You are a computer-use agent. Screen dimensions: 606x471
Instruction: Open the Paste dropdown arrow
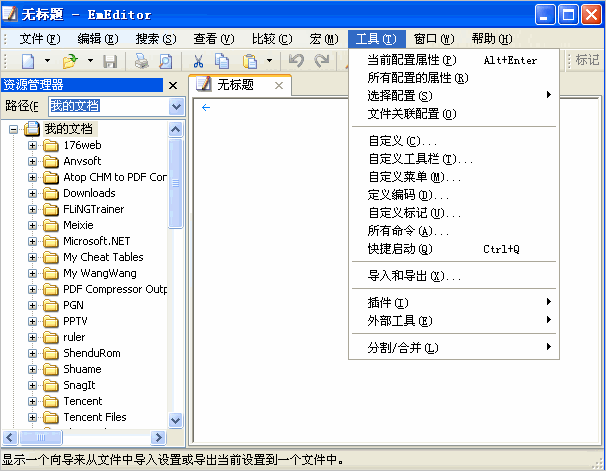[x=269, y=61]
